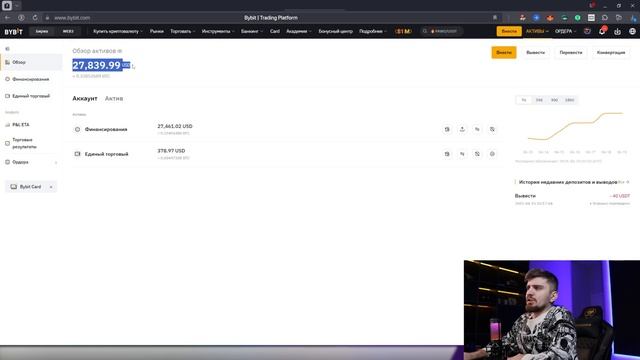Go back with the browser back arrow

(7, 18)
